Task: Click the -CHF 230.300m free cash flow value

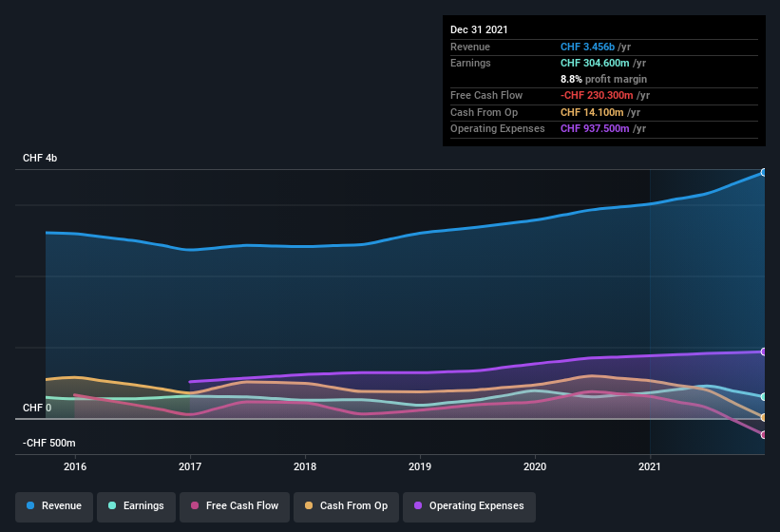Action: tap(597, 95)
